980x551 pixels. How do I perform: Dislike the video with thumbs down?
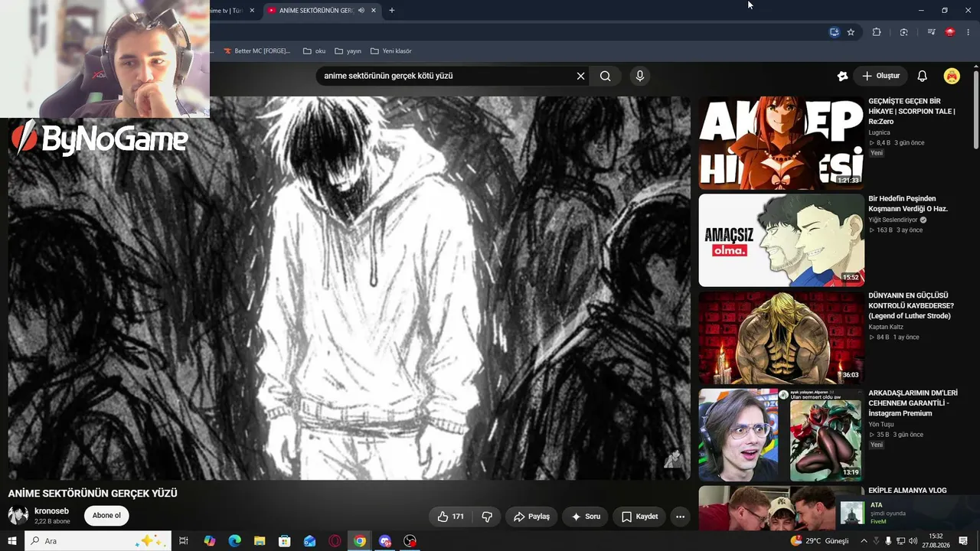(487, 517)
